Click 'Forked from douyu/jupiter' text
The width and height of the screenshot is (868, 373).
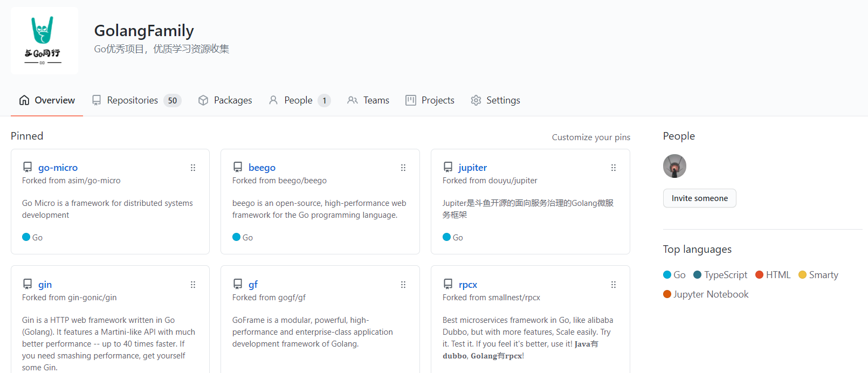point(490,181)
